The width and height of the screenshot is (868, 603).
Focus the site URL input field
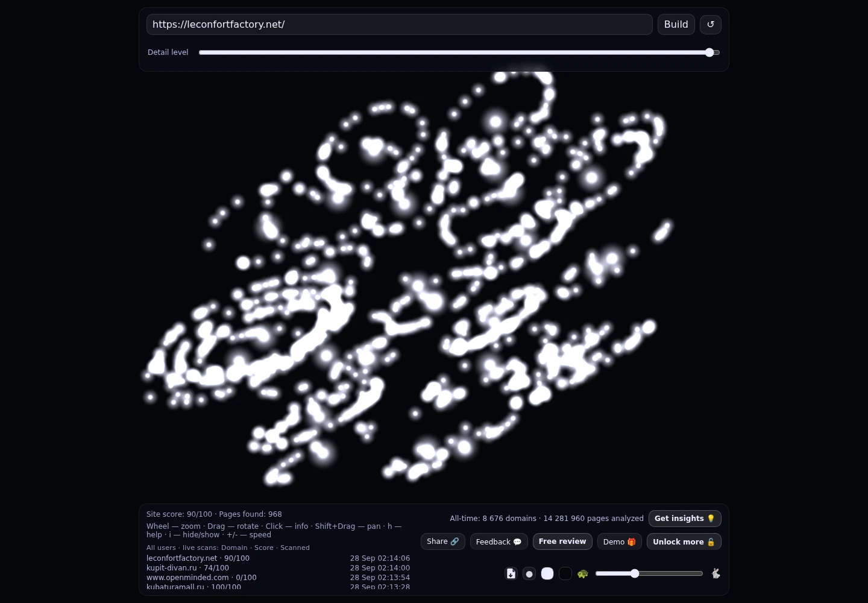point(400,25)
